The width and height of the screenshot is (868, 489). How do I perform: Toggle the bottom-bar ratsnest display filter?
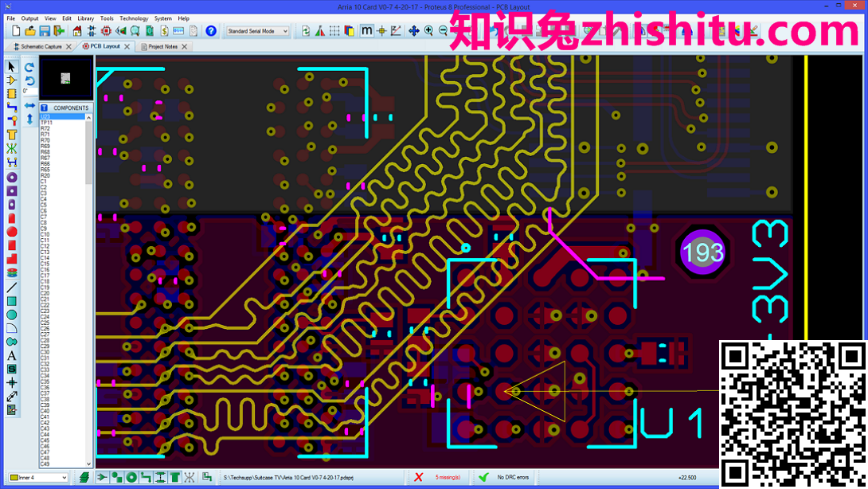click(x=190, y=477)
